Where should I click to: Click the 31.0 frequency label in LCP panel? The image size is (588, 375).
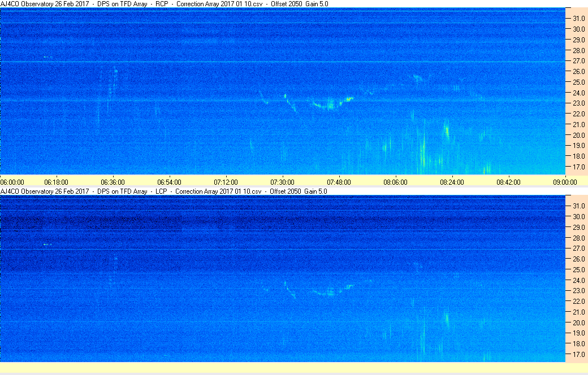pyautogui.click(x=578, y=206)
